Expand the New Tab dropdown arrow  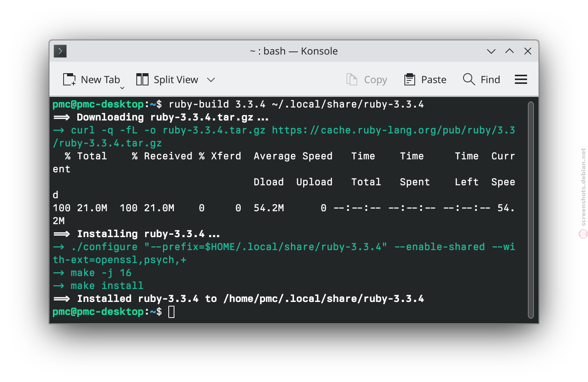click(122, 88)
